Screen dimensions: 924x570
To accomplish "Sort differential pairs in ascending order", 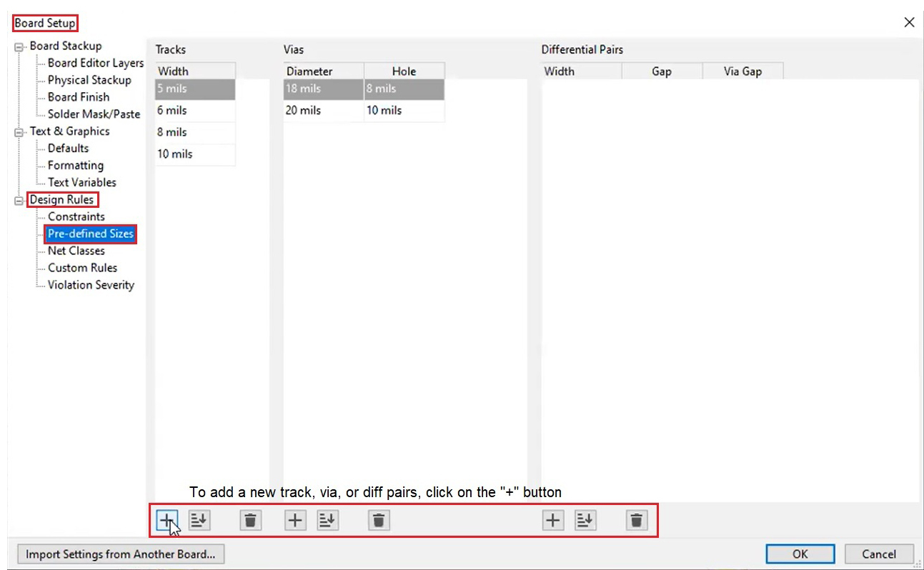I will pos(585,521).
